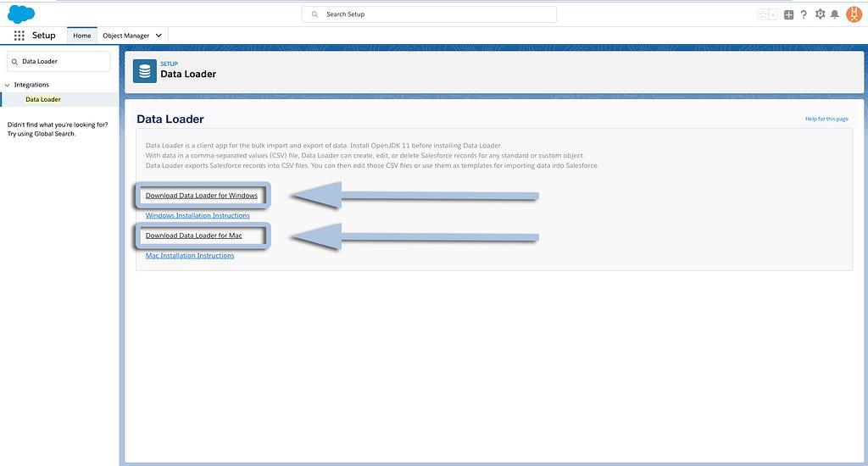
Task: Click the Data Loader database header icon
Action: (145, 71)
